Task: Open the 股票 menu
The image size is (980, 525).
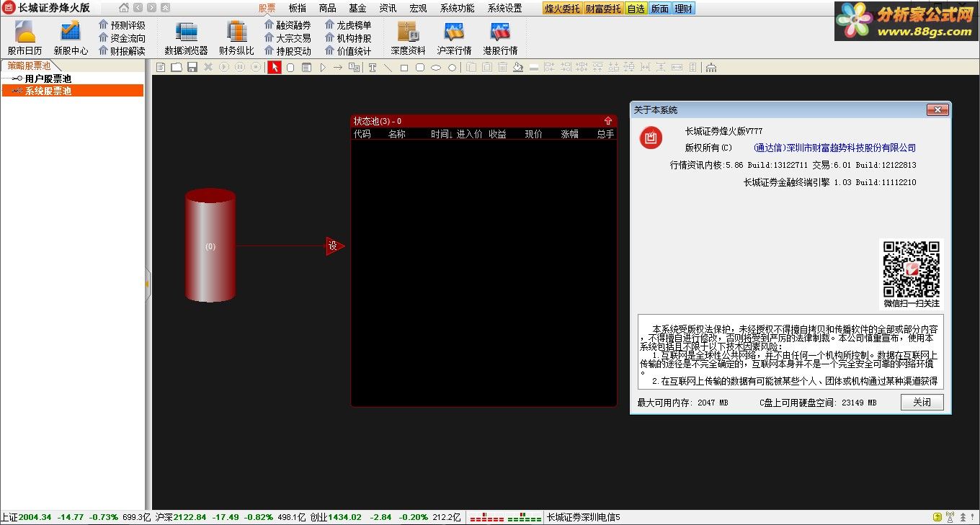Action: click(x=267, y=9)
